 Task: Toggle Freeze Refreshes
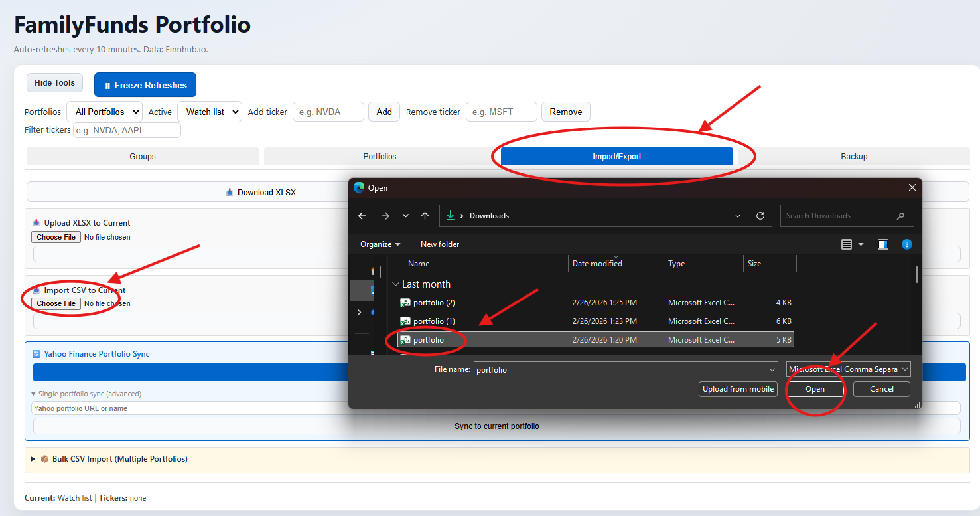coord(145,84)
